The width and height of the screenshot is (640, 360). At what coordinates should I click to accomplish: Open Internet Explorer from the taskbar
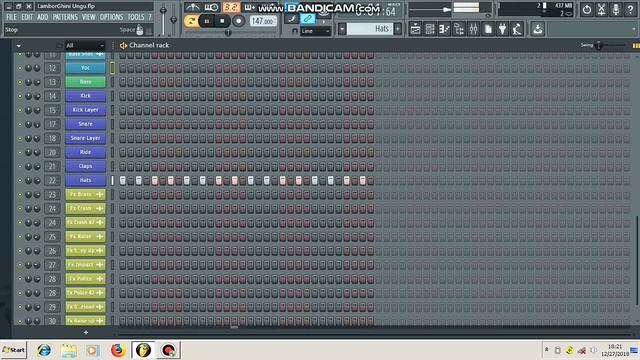[44, 350]
